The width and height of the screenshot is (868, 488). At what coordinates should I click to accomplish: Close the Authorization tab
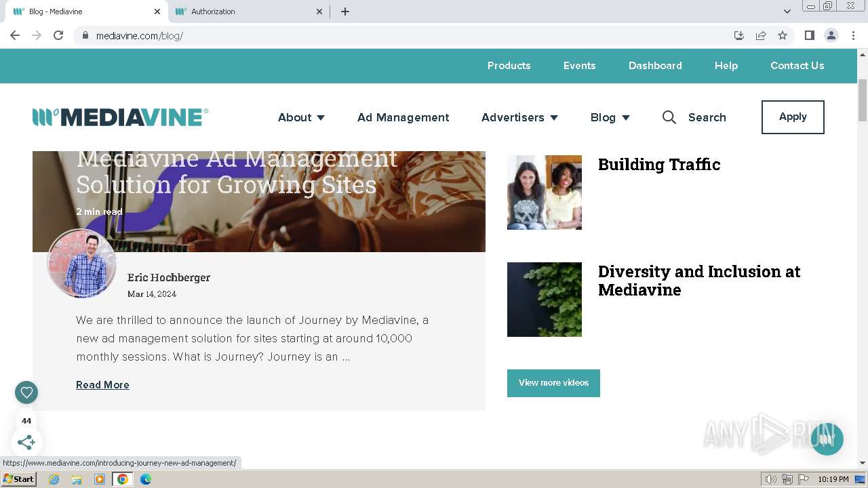click(x=320, y=12)
